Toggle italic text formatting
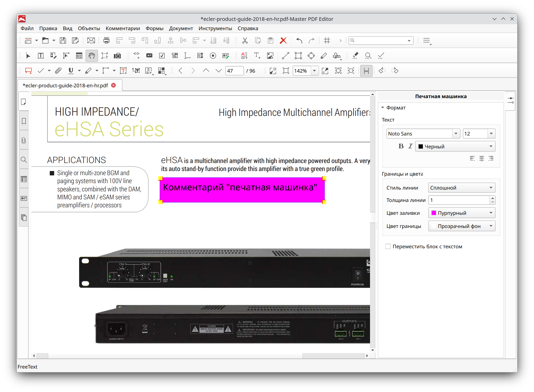Image resolution: width=534 pixels, height=392 pixels. (x=410, y=146)
